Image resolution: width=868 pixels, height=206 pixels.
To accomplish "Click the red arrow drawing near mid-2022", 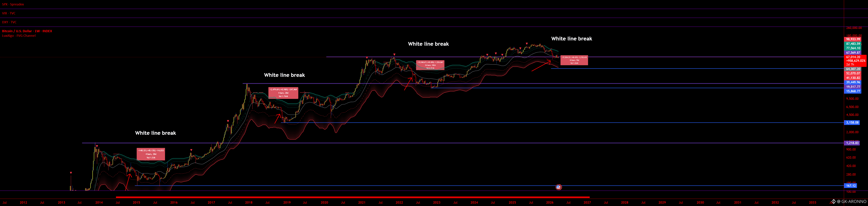I will click(x=408, y=84).
